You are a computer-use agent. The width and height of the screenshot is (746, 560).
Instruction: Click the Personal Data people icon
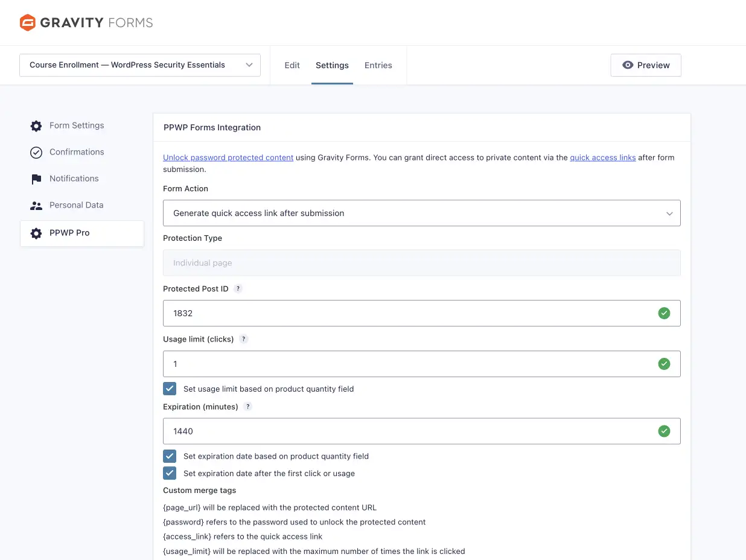[36, 206]
